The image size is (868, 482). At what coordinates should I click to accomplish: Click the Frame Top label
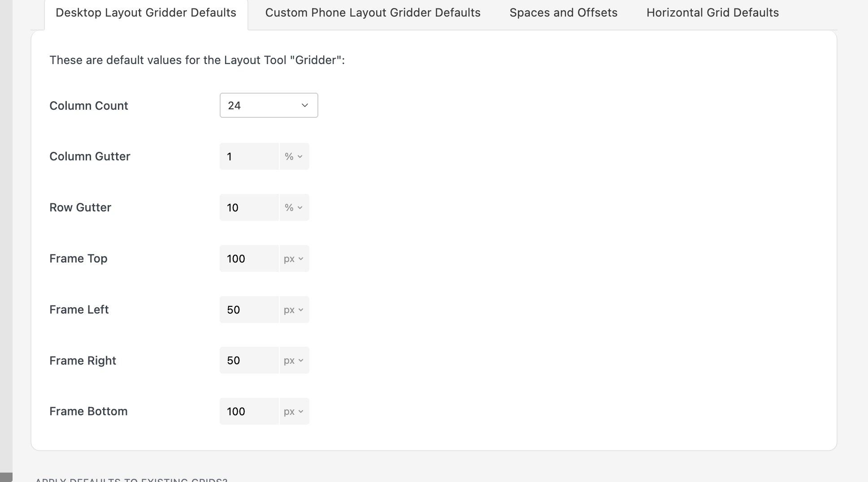click(78, 258)
